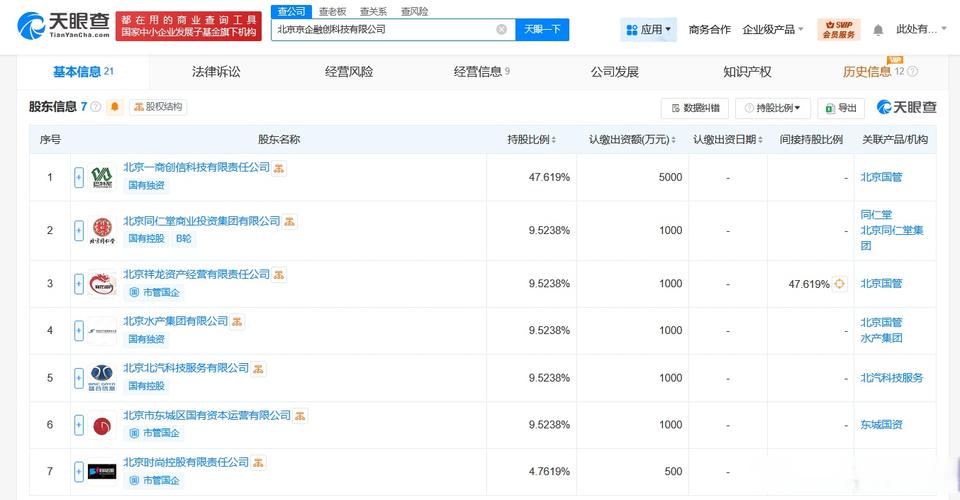Click the 北汽科技服务 company logo
Image resolution: width=960 pixels, height=500 pixels.
tap(102, 378)
